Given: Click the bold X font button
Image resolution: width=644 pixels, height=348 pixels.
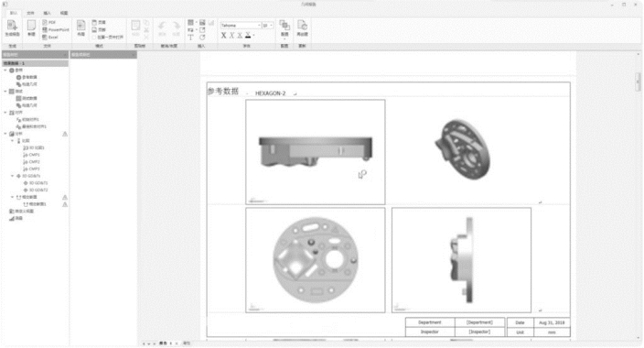Looking at the screenshot, I should (223, 36).
